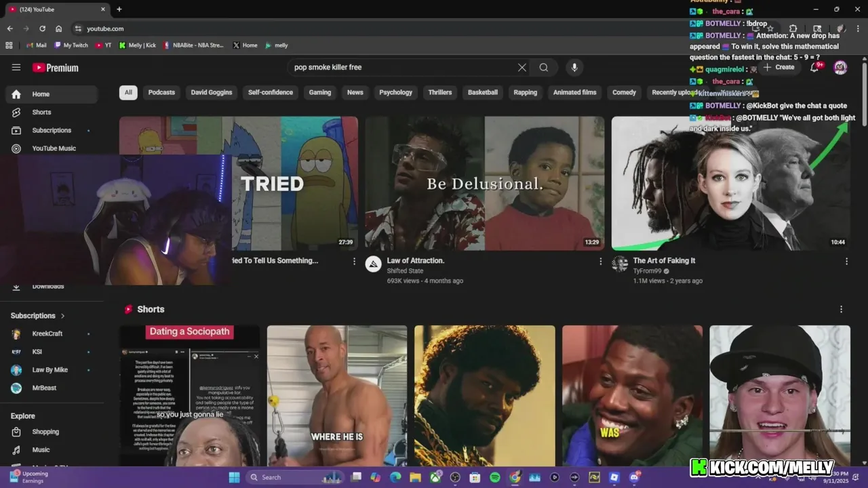This screenshot has height=488, width=868.
Task: Start voice search with the microphone
Action: click(574, 67)
